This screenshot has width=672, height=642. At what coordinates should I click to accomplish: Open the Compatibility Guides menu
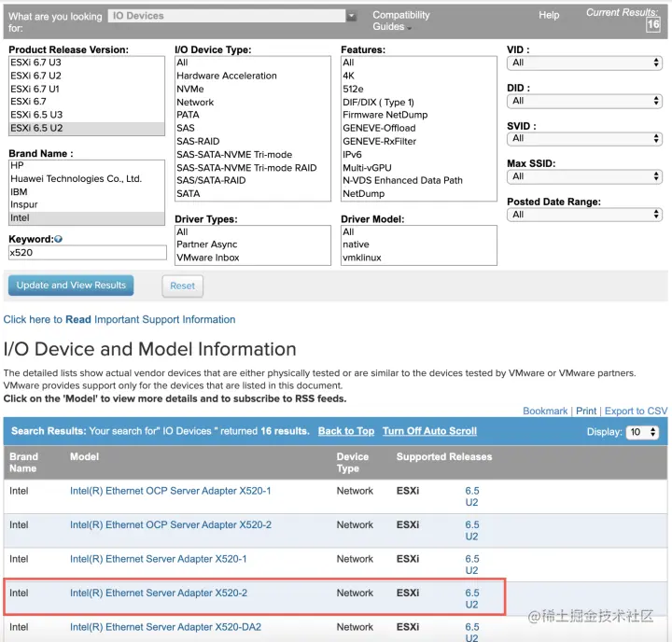click(400, 21)
